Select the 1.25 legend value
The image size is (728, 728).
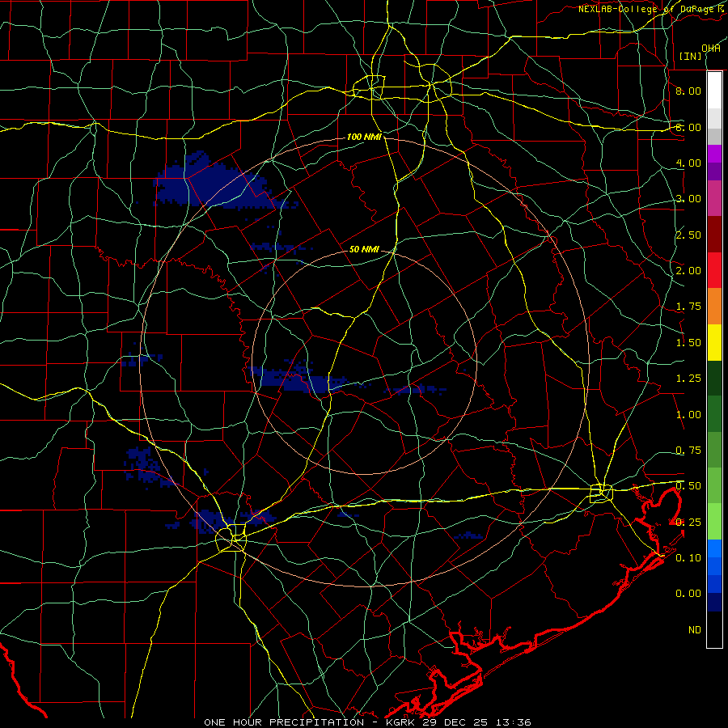click(688, 379)
